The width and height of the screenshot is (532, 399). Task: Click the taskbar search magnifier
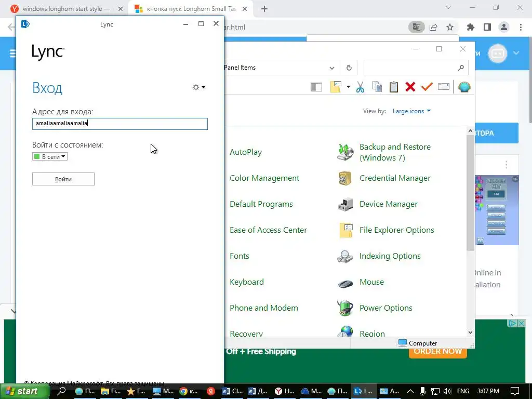click(x=61, y=391)
